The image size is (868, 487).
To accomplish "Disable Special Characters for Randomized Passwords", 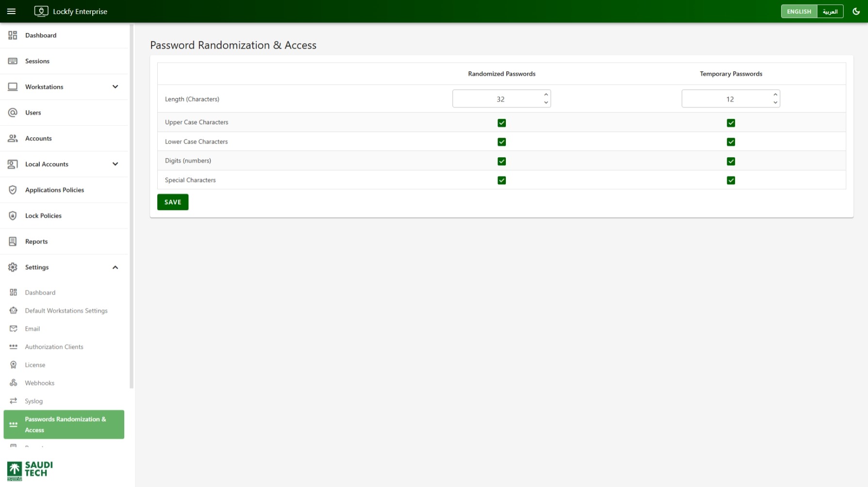I will 501,180.
